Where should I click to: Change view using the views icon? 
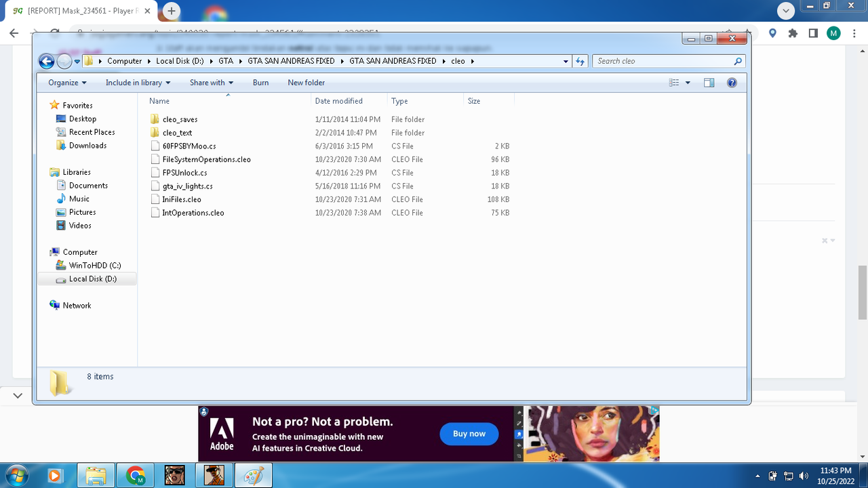click(674, 83)
